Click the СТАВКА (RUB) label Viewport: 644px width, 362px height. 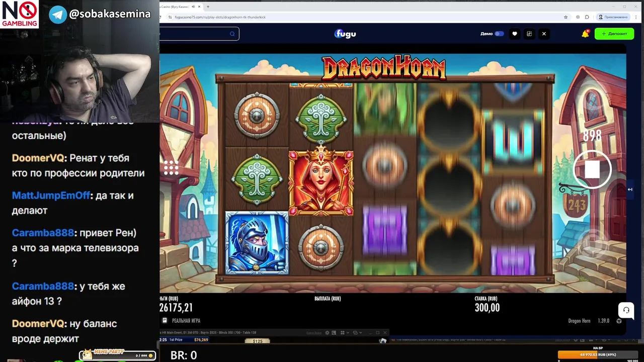click(x=486, y=299)
